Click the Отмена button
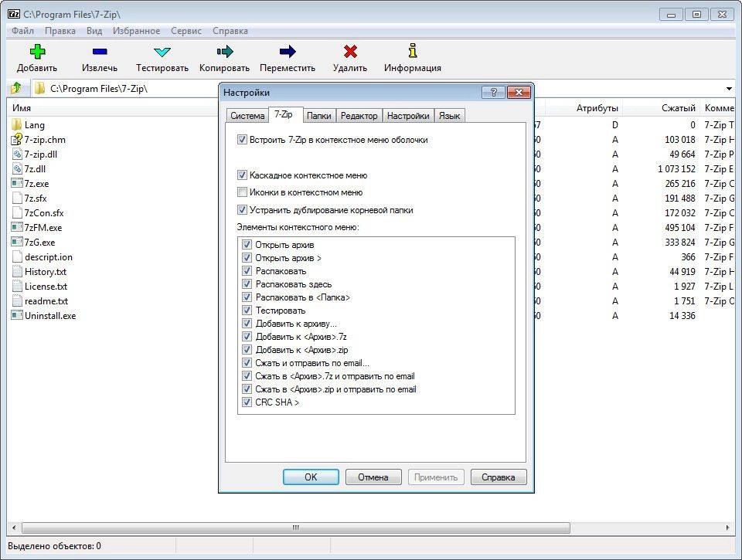The image size is (742, 560). point(373,477)
